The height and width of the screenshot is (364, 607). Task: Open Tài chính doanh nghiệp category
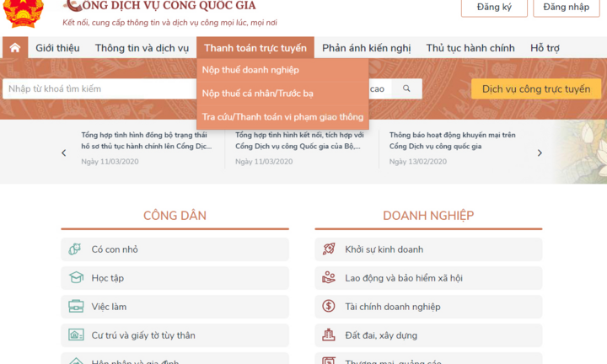coord(428,307)
